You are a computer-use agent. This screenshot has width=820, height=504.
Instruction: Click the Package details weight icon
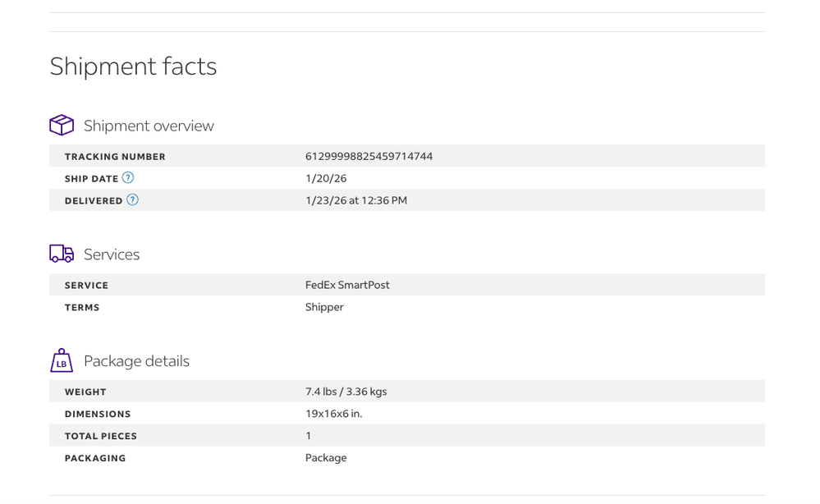pos(62,360)
